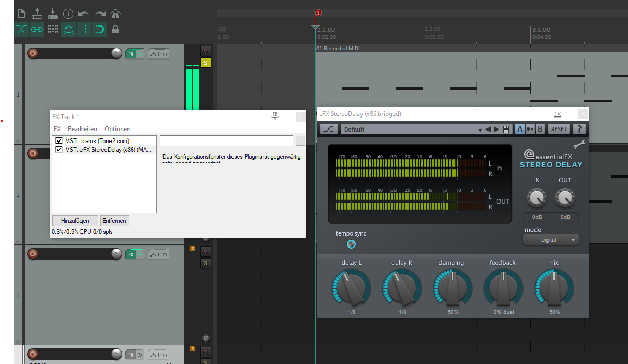Screen dimensions: 628x364
Task: Arm track 1 record button
Action: (x=33, y=53)
